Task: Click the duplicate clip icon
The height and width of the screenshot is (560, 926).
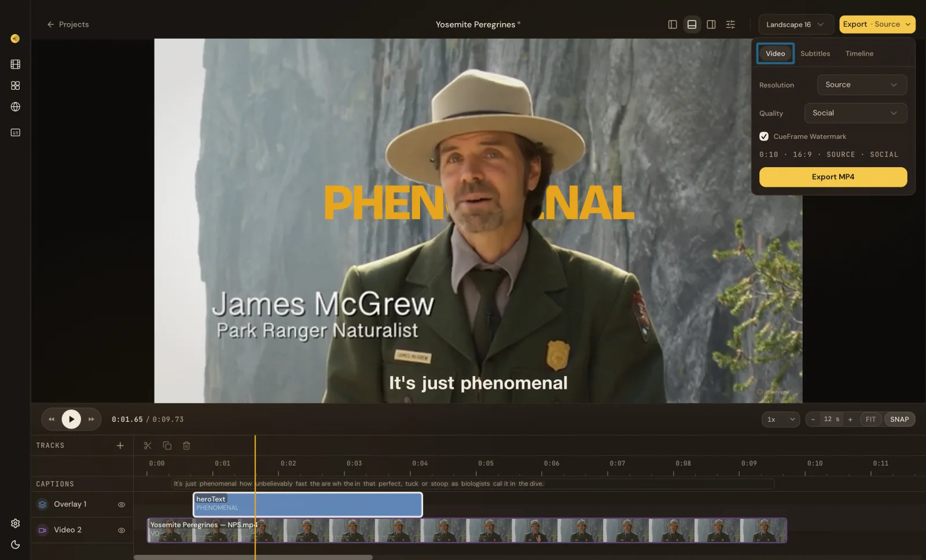Action: click(167, 445)
